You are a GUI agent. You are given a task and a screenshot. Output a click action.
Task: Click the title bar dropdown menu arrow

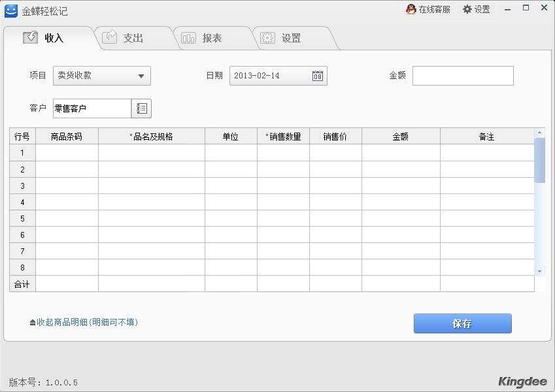[x=508, y=9]
